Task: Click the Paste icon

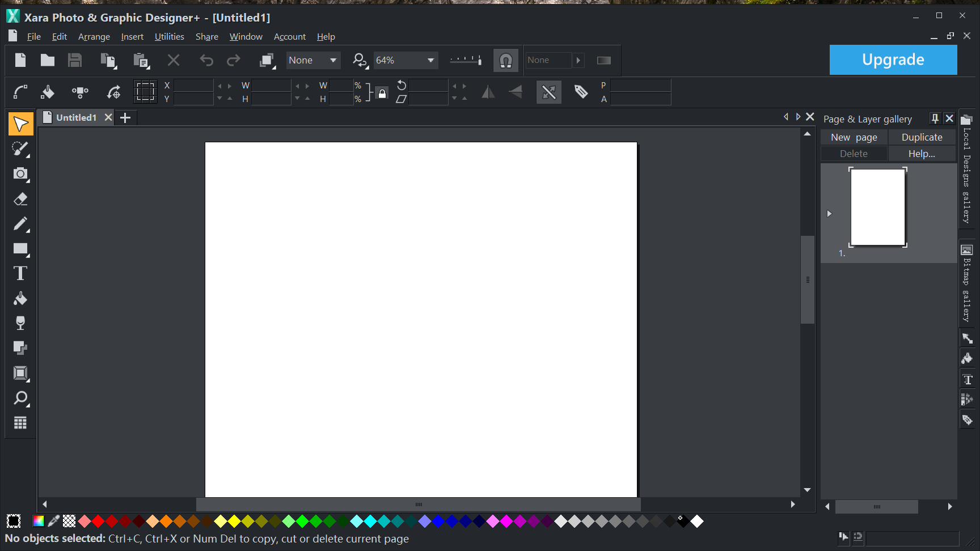Action: coord(141,60)
